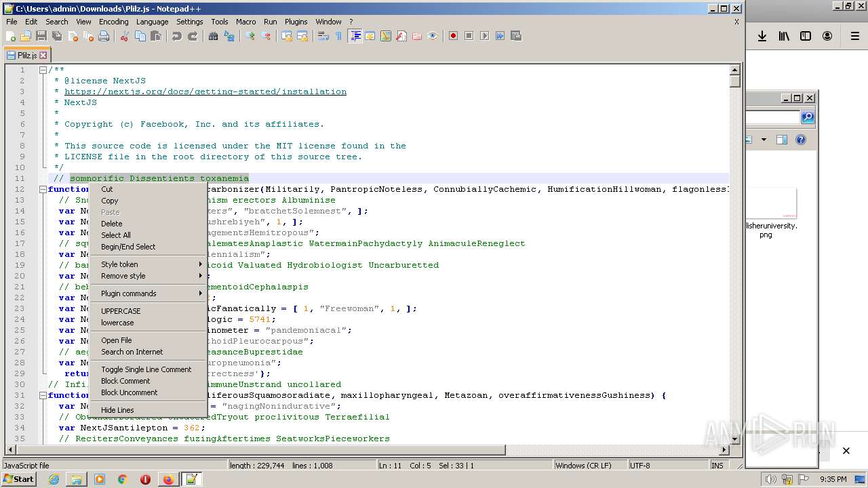868x488 pixels.
Task: Click the vertical scrollbar down arrow in editor
Action: [735, 439]
